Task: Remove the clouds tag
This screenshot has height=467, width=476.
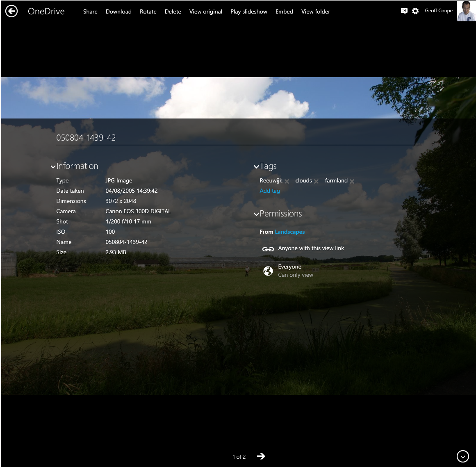Action: tap(317, 181)
